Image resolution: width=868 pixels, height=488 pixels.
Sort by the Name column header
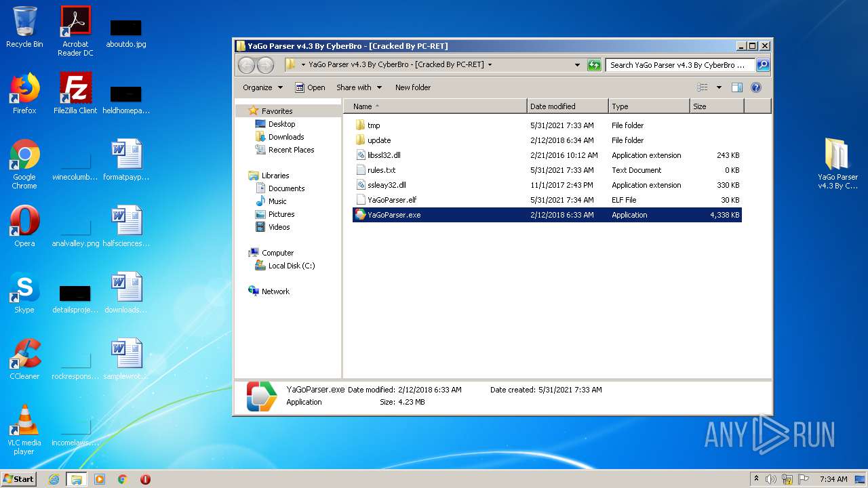[435, 106]
